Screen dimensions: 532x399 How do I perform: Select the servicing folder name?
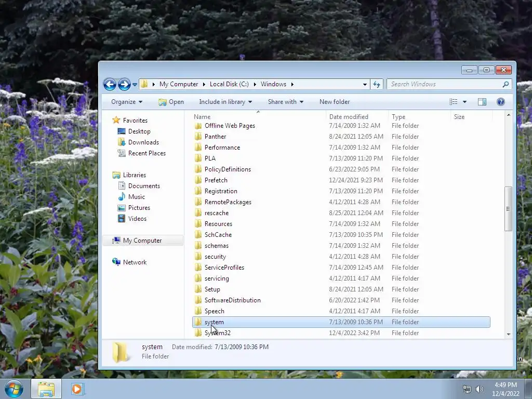pos(217,278)
